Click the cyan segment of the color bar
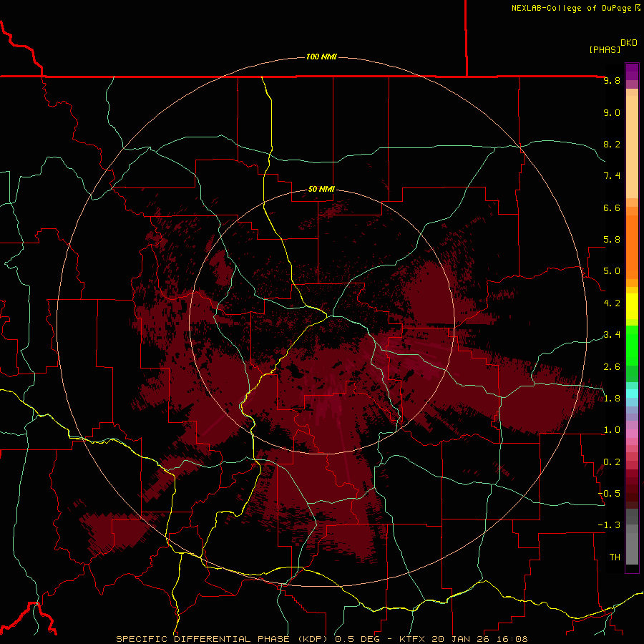 (632, 394)
